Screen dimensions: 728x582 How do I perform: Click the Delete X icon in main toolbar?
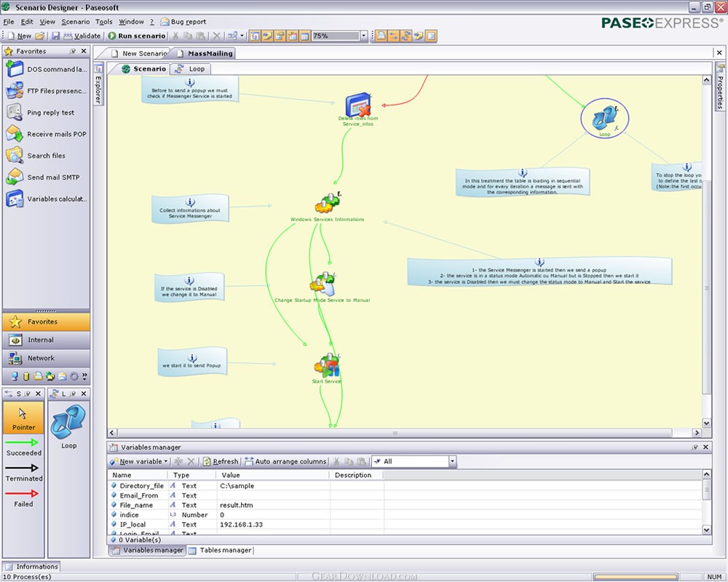[216, 36]
